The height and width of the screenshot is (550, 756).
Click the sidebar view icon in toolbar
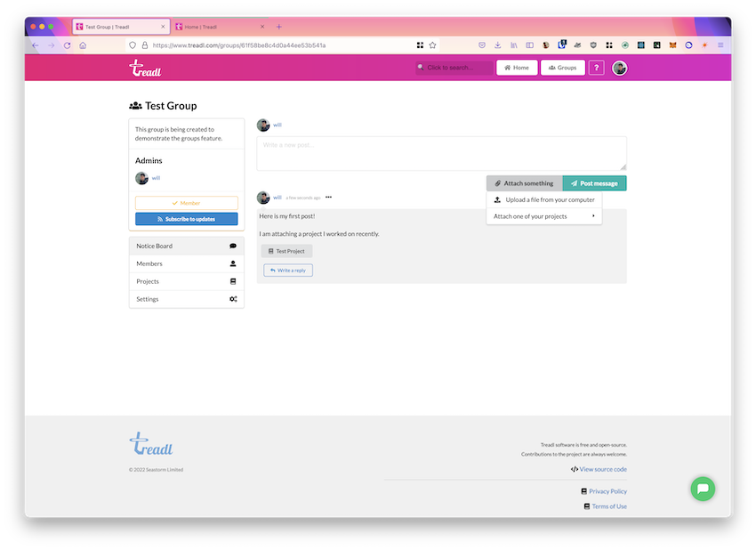coord(529,45)
